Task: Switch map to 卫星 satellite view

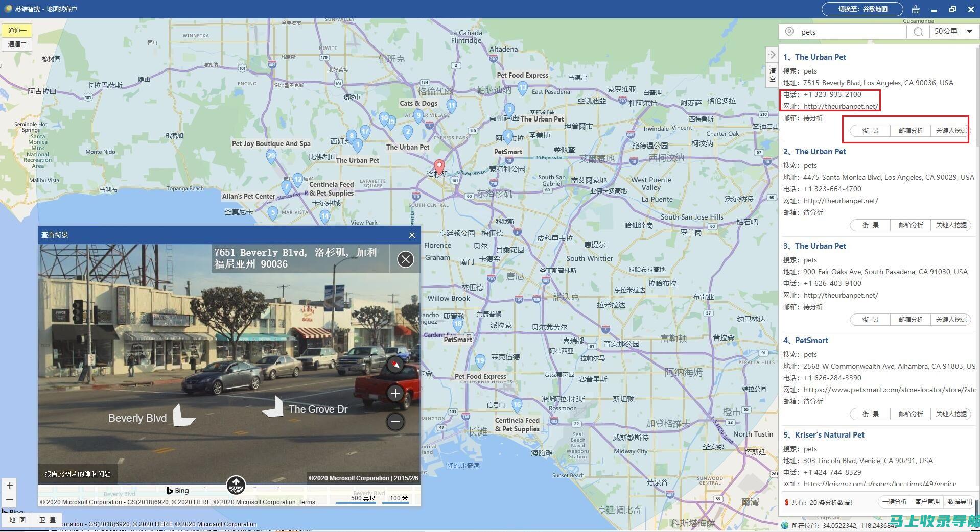Action: click(48, 520)
